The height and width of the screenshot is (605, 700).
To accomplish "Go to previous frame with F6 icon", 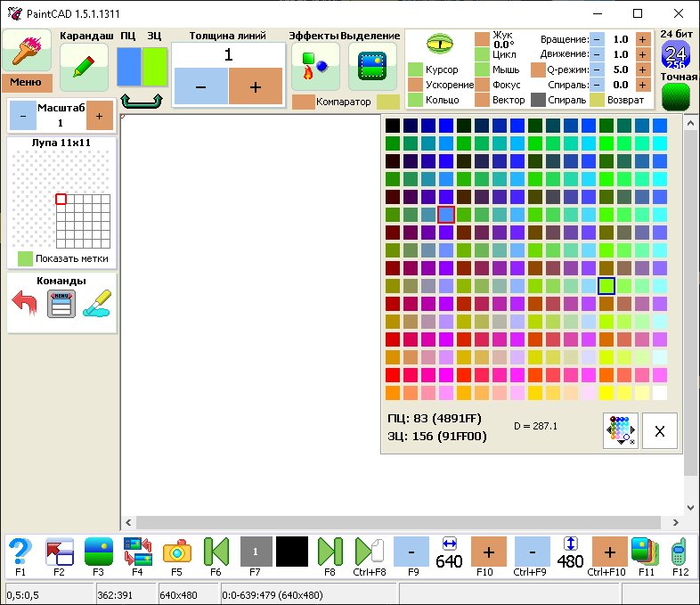I will 216,551.
